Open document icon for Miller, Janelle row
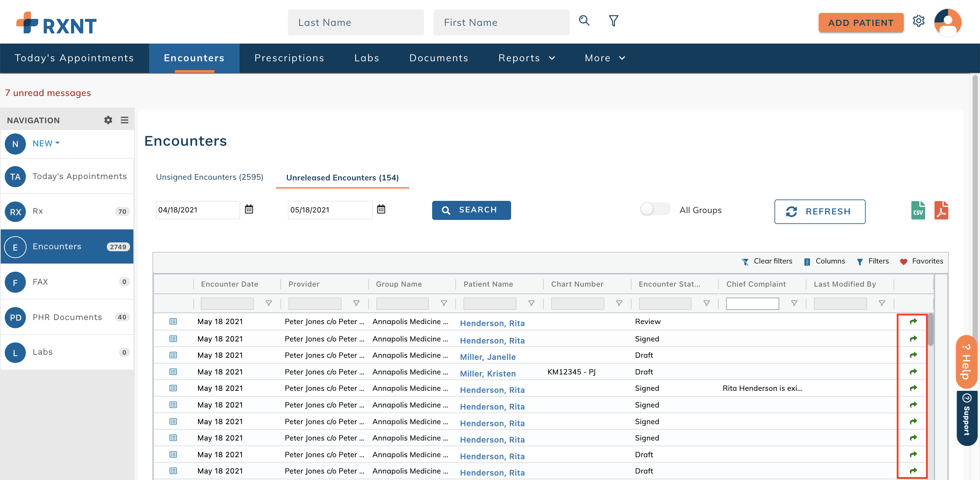This screenshot has width=980, height=480. click(x=173, y=355)
